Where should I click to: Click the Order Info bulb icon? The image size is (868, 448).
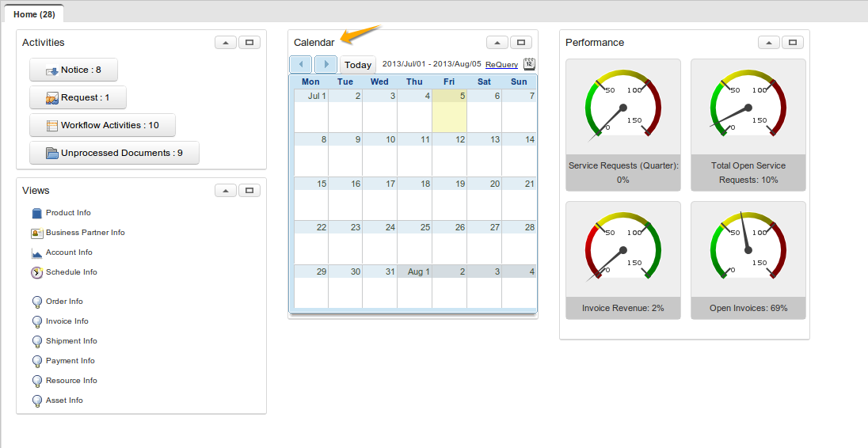coord(37,302)
